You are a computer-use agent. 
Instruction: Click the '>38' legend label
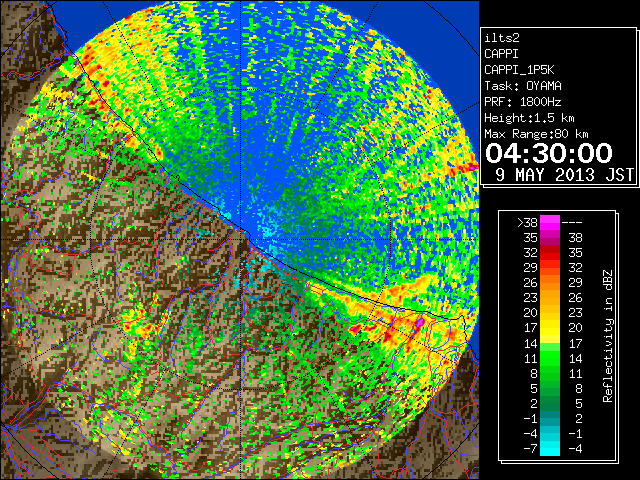coord(527,223)
